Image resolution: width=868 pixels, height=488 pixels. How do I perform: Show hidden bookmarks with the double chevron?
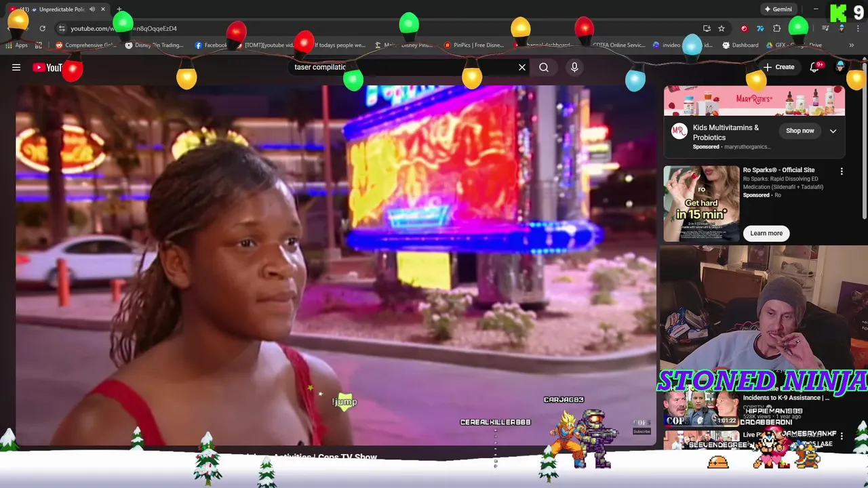tap(851, 45)
